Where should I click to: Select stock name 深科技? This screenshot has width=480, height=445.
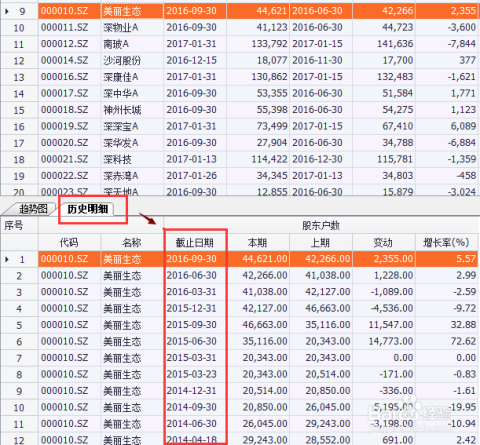[117, 159]
